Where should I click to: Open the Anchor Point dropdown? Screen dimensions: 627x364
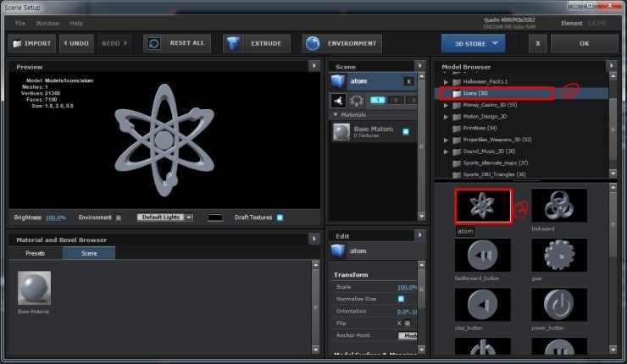coord(408,335)
